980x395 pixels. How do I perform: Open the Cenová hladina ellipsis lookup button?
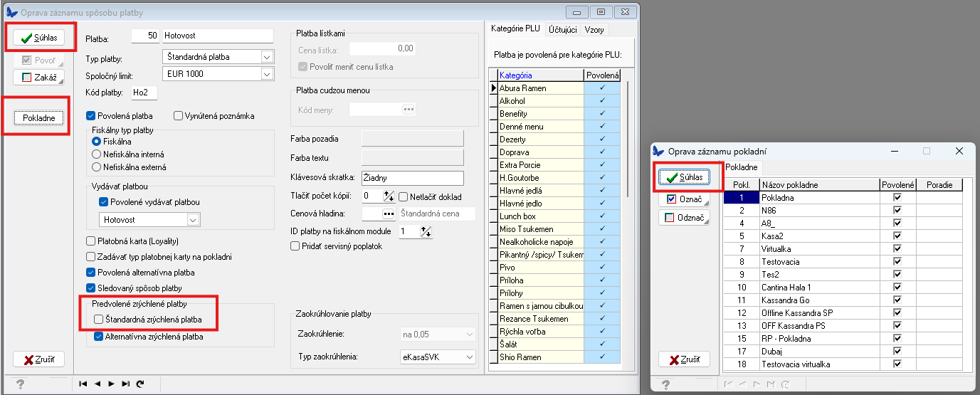[x=389, y=213]
